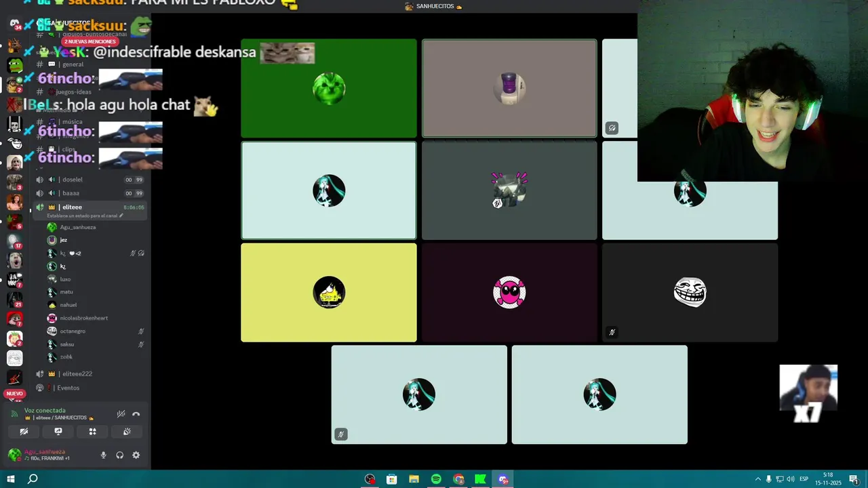Open Kick app from the taskbar
Viewport: 868px width, 488px height.
481,479
